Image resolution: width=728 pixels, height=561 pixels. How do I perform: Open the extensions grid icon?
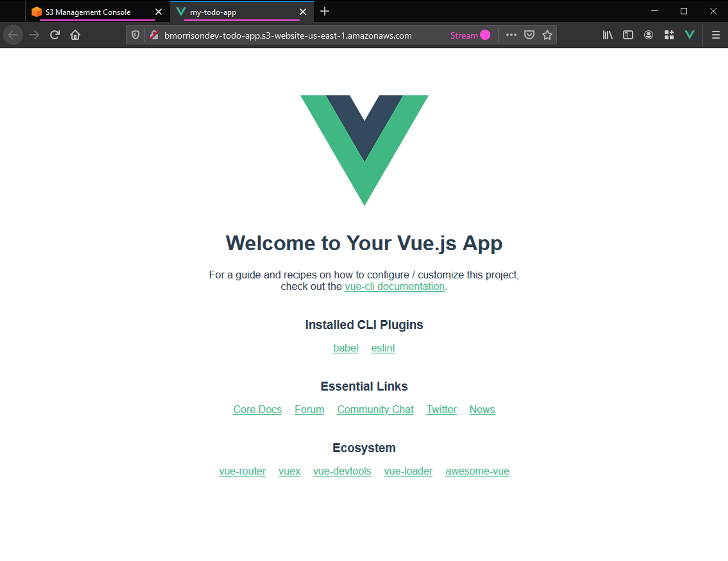point(669,35)
